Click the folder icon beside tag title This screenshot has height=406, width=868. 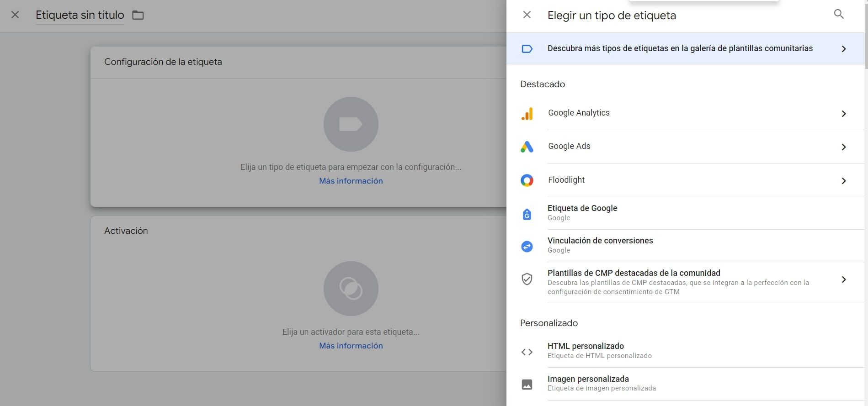[x=138, y=15]
